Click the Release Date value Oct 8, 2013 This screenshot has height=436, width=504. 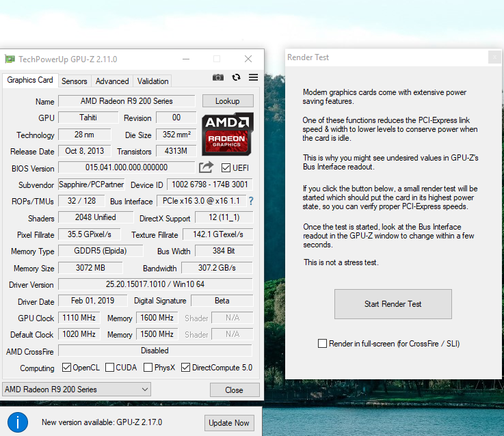85,151
